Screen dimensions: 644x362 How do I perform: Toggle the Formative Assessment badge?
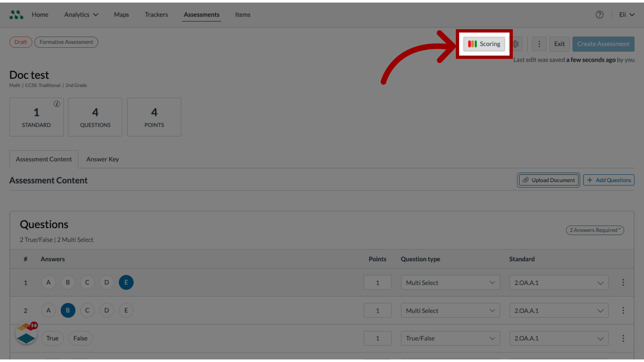[x=66, y=42]
